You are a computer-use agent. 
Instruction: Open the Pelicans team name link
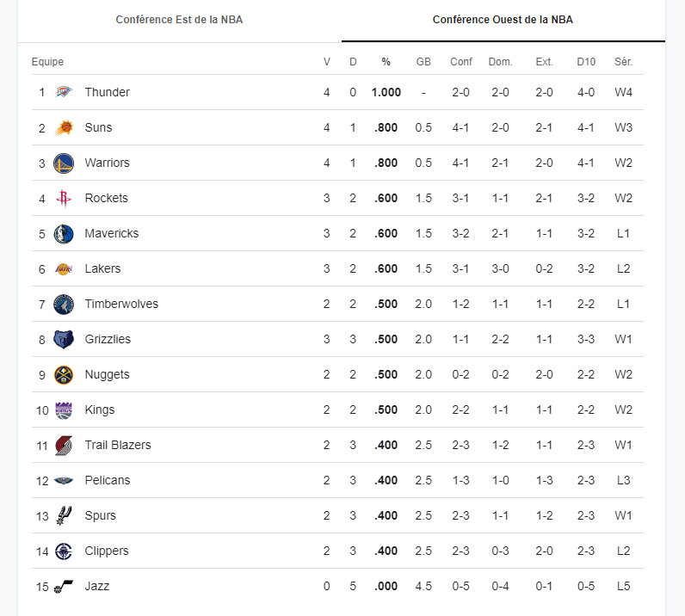point(108,480)
